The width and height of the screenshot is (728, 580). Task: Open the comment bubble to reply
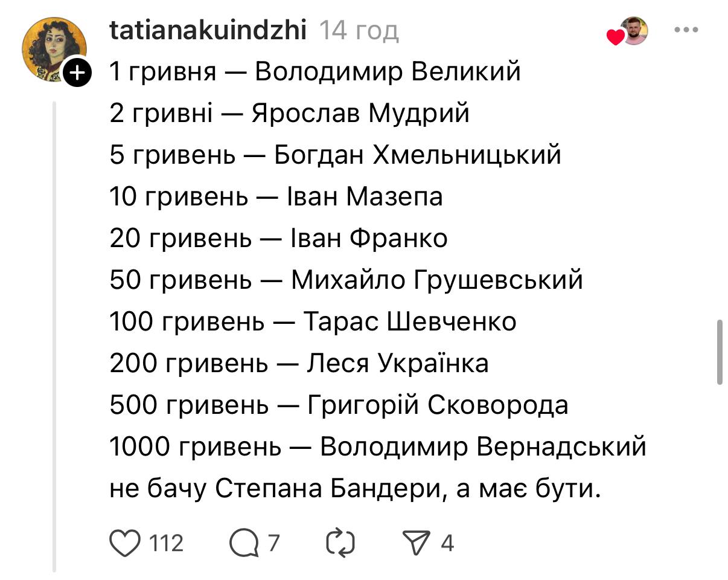[243, 543]
